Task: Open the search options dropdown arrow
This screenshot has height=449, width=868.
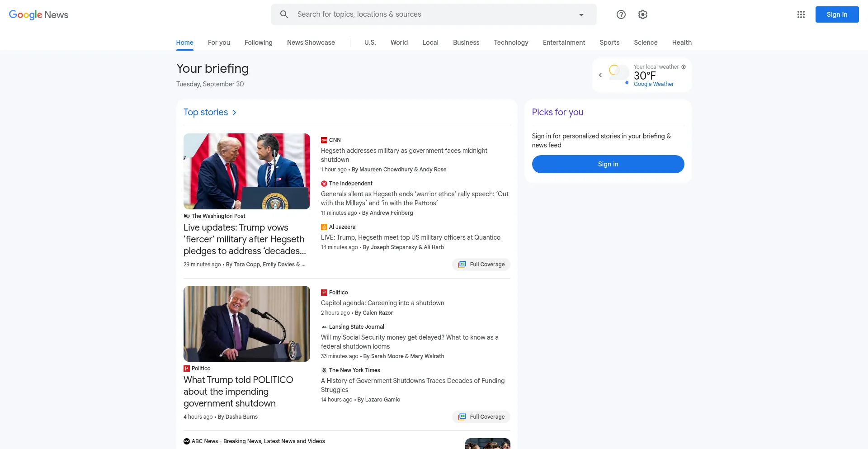Action: point(581,14)
